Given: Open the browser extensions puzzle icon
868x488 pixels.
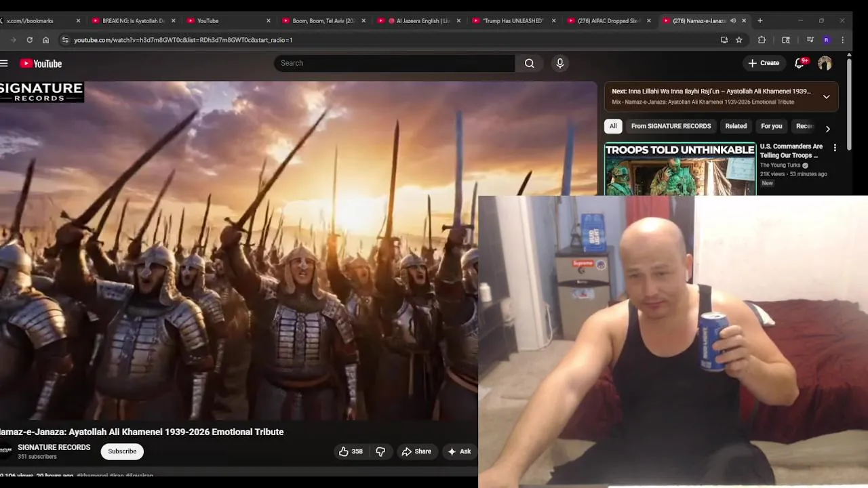Looking at the screenshot, I should click(x=762, y=40).
